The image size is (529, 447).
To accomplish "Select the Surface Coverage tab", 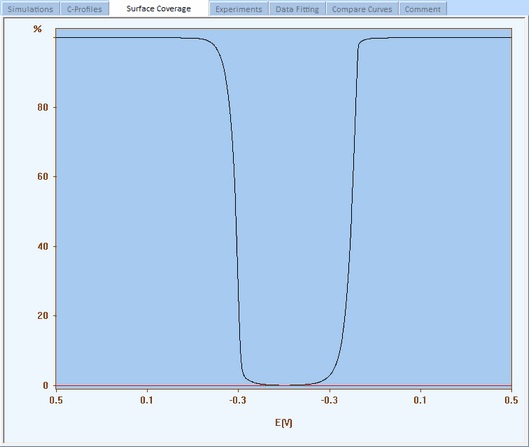I will coord(159,9).
